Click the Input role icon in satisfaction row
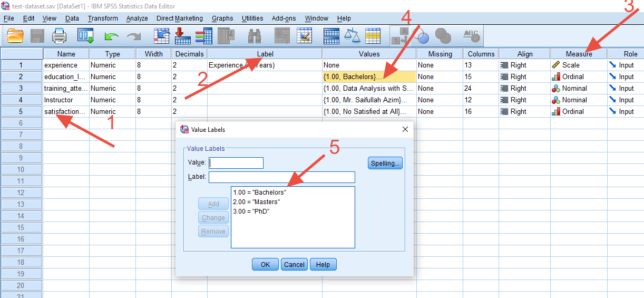This screenshot has height=298, width=644. tap(612, 111)
